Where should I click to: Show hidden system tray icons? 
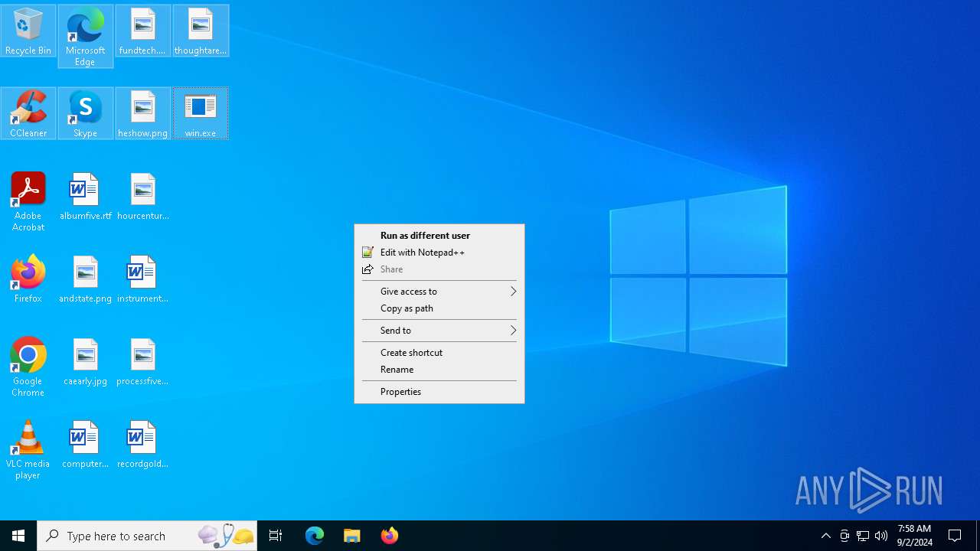826,536
